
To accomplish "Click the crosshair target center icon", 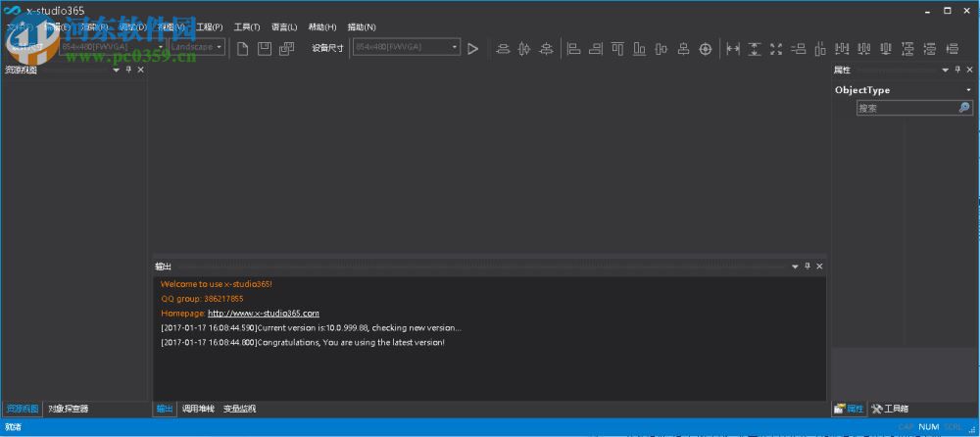I will click(x=705, y=49).
